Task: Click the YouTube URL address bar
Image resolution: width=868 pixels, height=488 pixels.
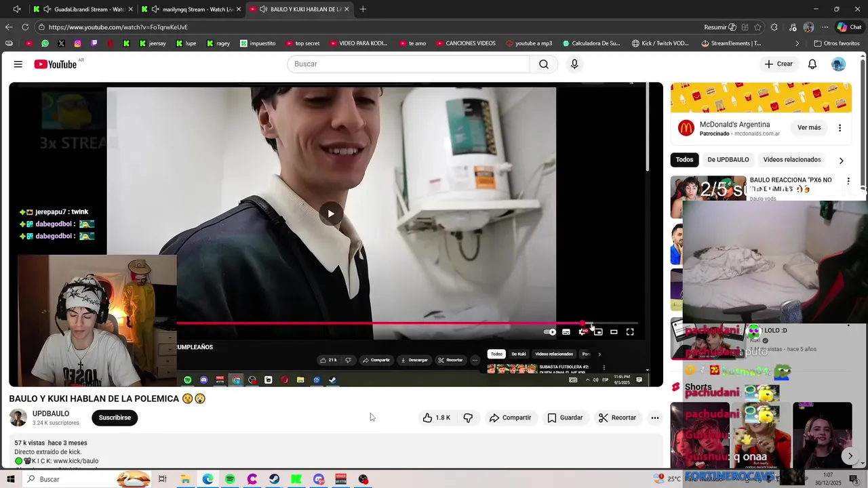Action: coord(366,27)
